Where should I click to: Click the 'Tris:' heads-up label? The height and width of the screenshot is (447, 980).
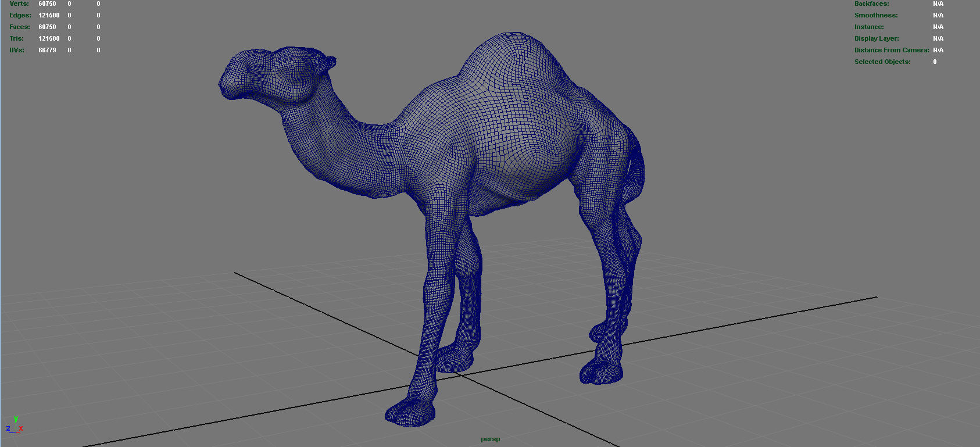pos(17,38)
